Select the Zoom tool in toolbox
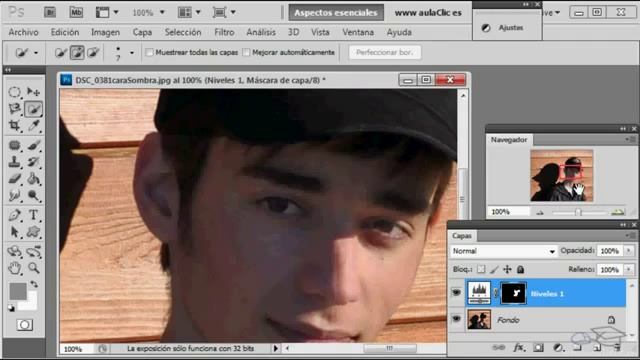This screenshot has height=360, width=640. coord(33,268)
